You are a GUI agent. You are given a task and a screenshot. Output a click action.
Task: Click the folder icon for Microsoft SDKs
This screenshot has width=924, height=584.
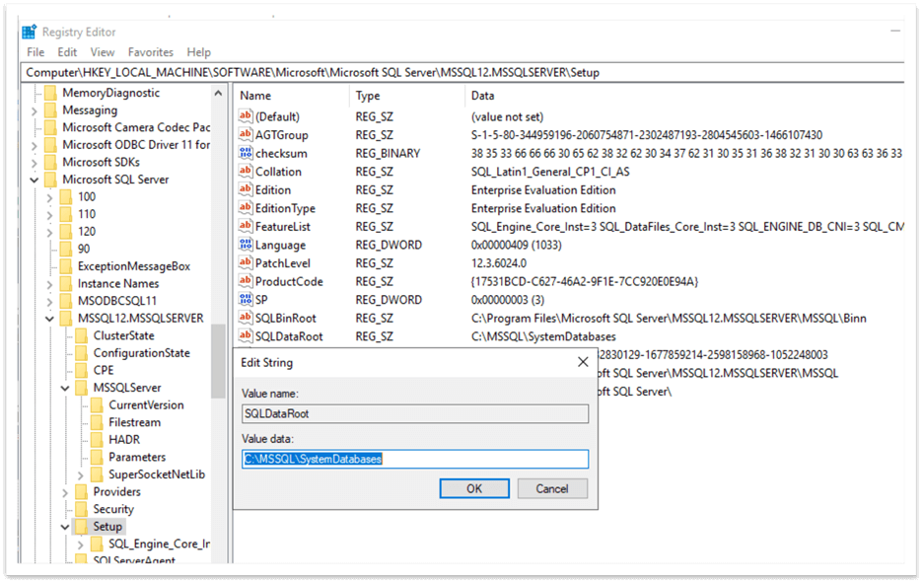pos(50,162)
